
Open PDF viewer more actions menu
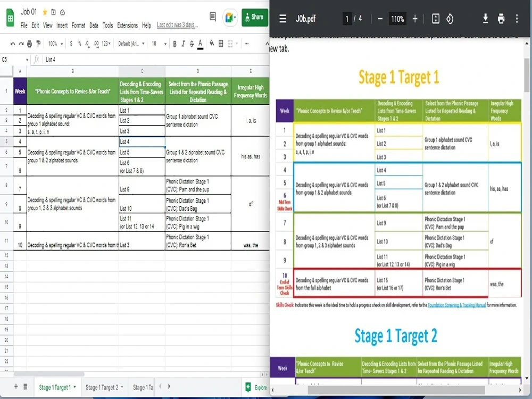point(517,19)
